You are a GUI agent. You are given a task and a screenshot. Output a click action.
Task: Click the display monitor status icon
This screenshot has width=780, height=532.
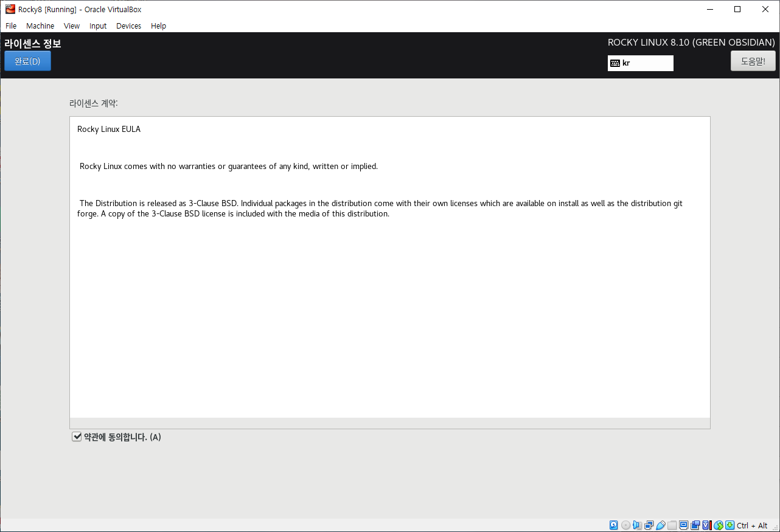click(x=683, y=525)
